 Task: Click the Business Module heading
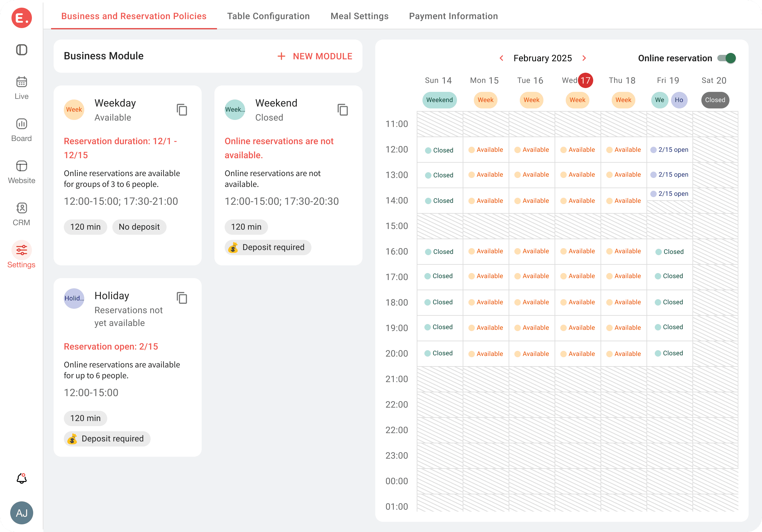[104, 56]
